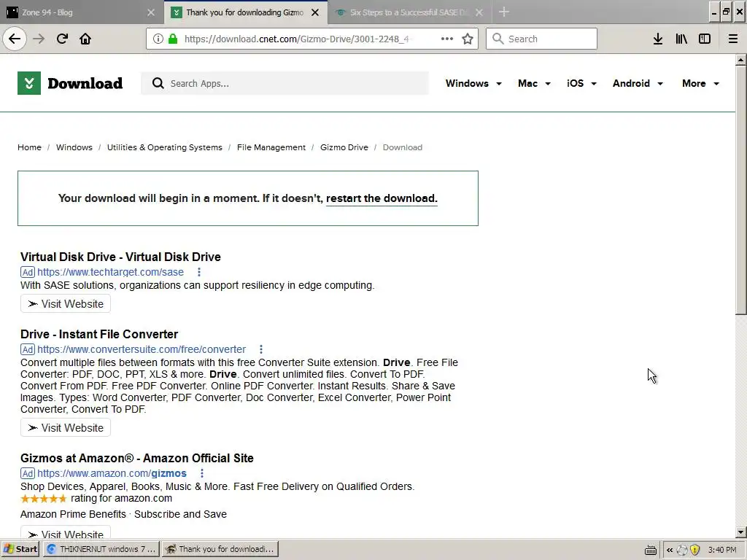Click the magnifier in Search Apps box
The image size is (747, 560).
coord(158,83)
